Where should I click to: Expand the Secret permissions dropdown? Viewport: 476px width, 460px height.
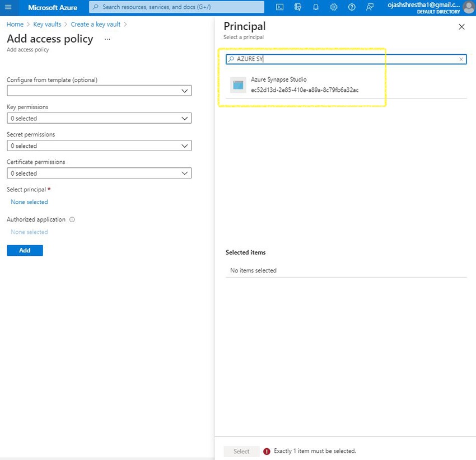coord(99,145)
